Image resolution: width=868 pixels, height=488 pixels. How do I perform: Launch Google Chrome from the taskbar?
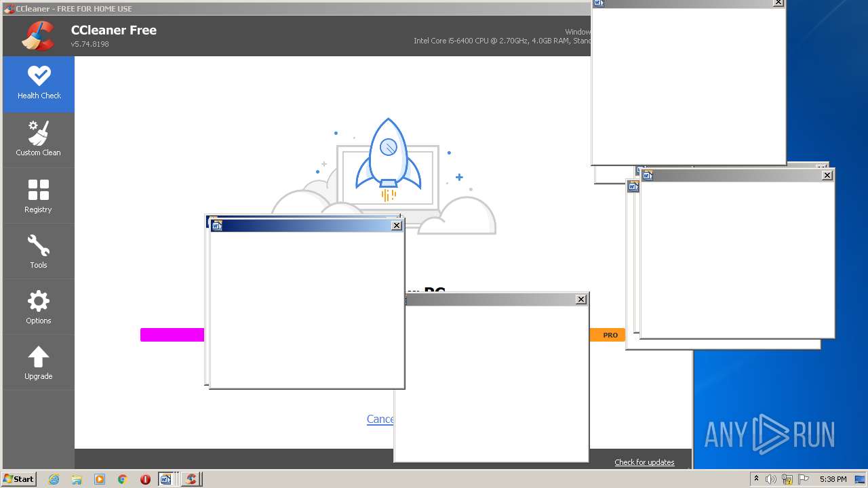[123, 479]
